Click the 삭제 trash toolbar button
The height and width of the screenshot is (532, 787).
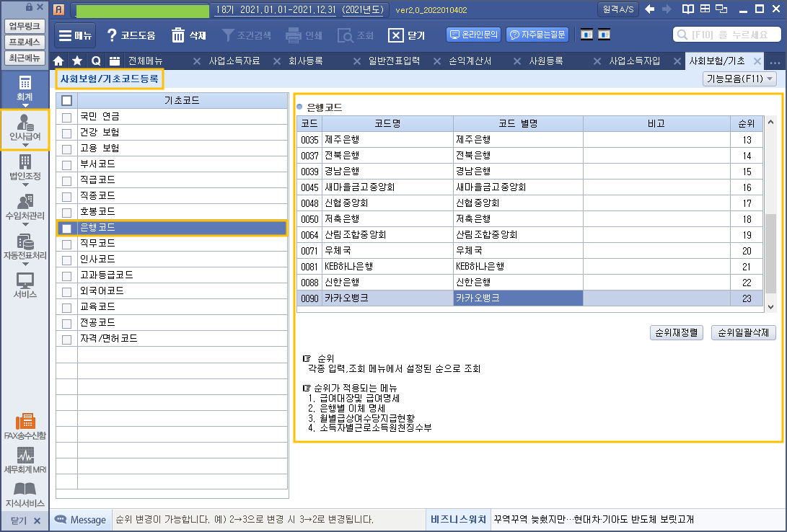(x=189, y=35)
